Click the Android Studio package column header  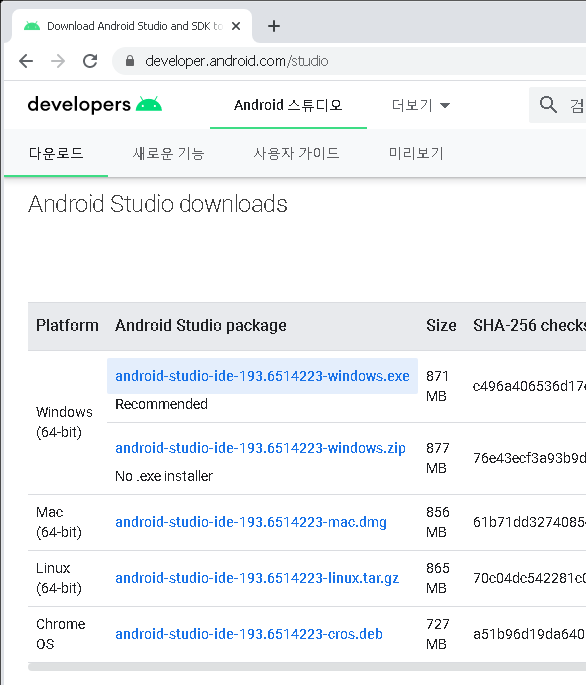click(201, 325)
